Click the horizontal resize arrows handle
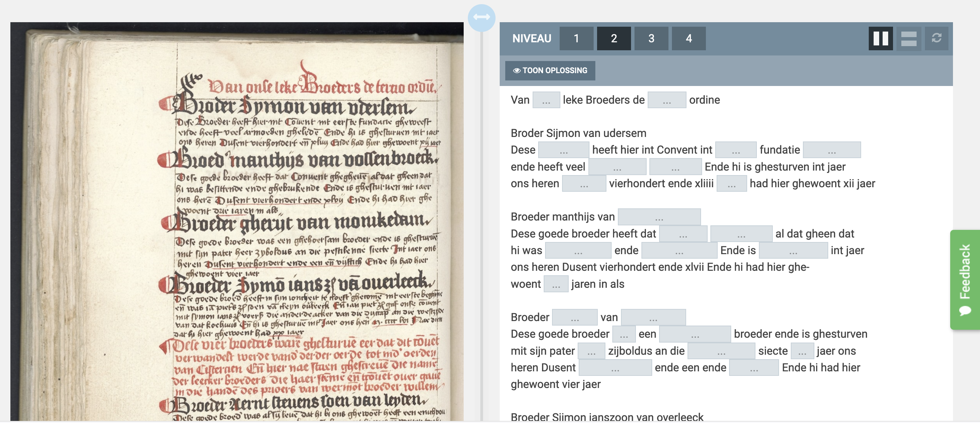This screenshot has width=980, height=423. (481, 18)
